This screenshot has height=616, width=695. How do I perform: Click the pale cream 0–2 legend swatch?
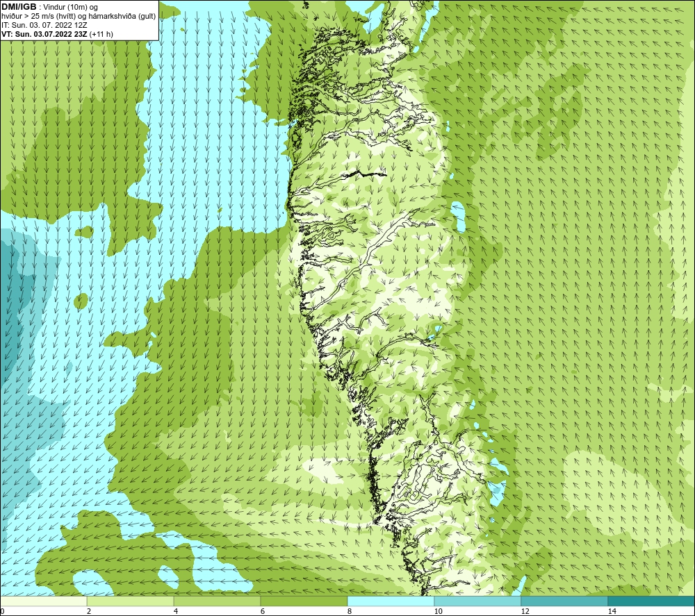pos(44,601)
